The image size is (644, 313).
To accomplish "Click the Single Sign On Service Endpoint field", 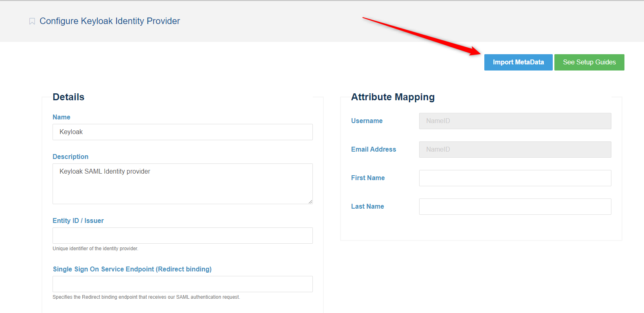I will [182, 284].
